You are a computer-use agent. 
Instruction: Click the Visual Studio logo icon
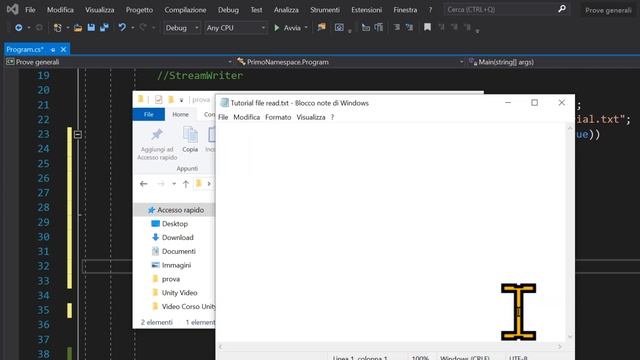click(12, 9)
